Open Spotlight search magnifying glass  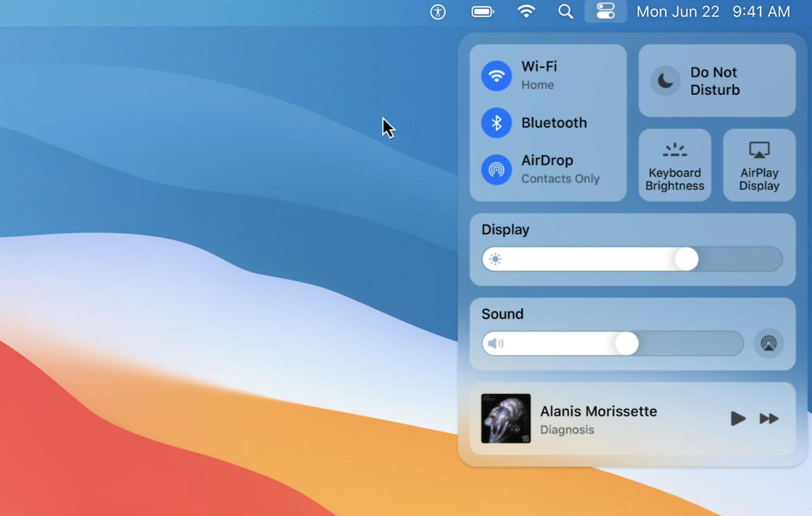[x=565, y=11]
